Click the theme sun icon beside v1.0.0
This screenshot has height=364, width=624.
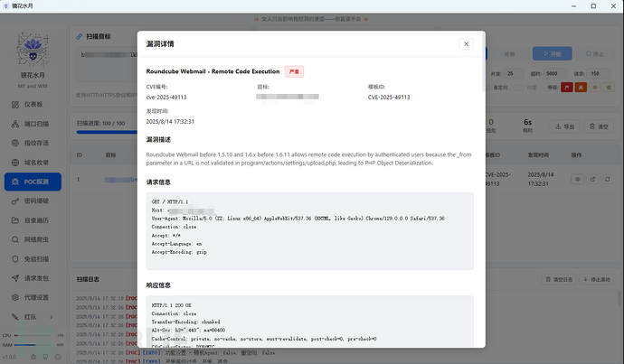pos(33,357)
